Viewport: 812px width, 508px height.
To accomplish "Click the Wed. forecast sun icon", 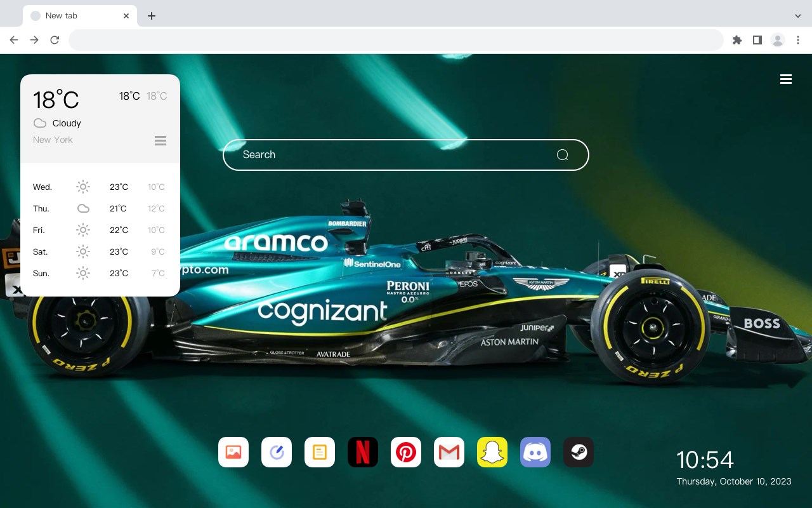I will tap(83, 187).
